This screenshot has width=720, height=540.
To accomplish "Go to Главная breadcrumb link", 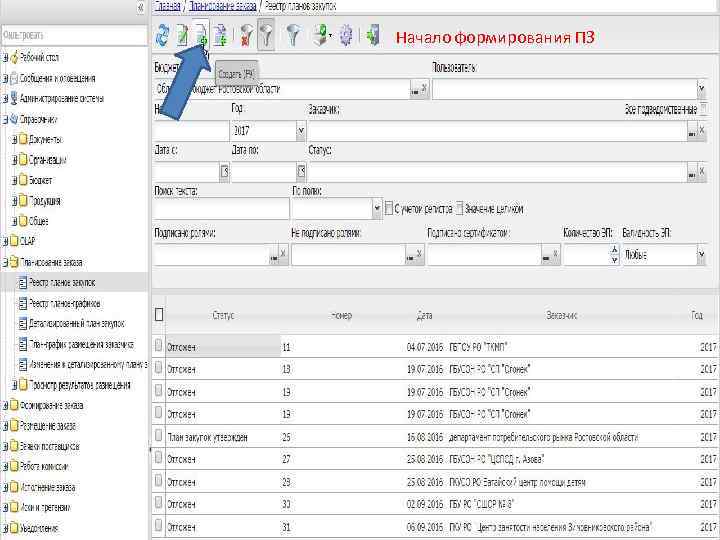I will (167, 6).
